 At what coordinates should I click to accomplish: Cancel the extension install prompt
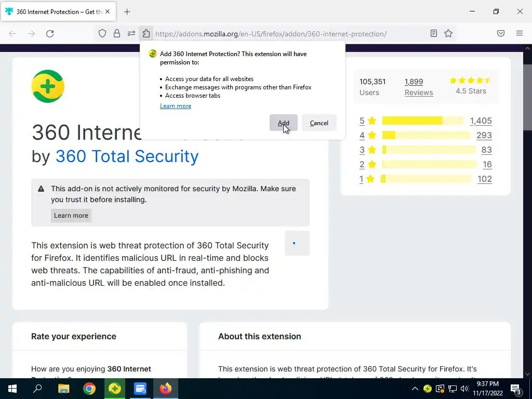click(x=319, y=123)
